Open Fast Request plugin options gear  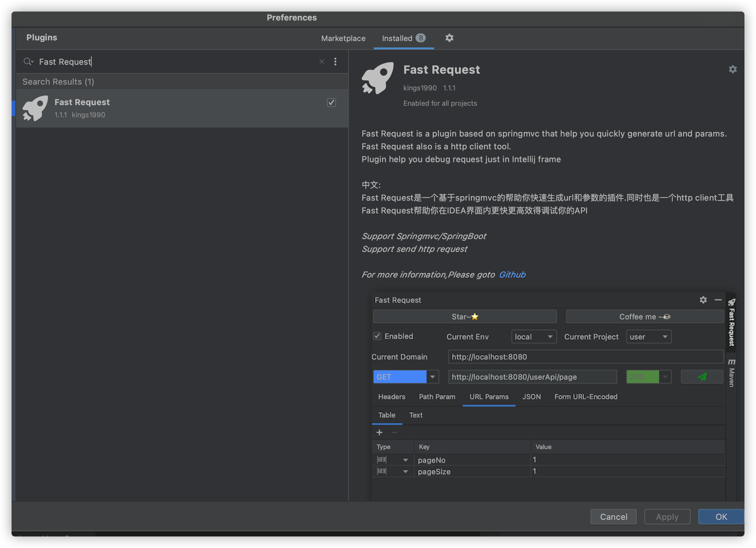(x=732, y=69)
